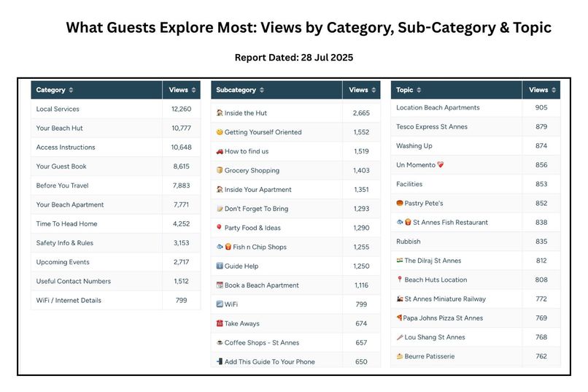Click the balloon icon beside Party Food & Ideas

pyautogui.click(x=220, y=227)
